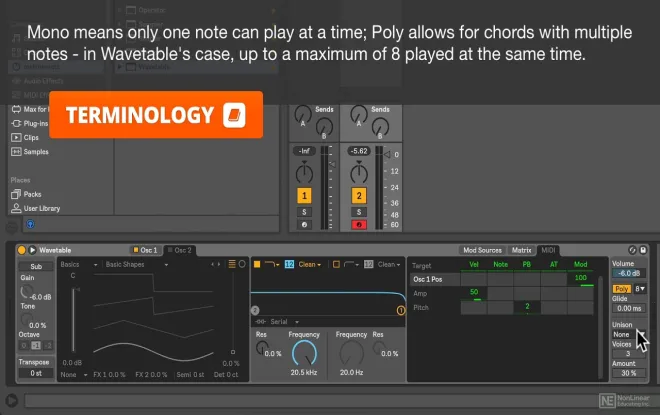Screen dimensions: 660x415
Task: Click filter 2 slope 12 button
Action: (x=368, y=264)
